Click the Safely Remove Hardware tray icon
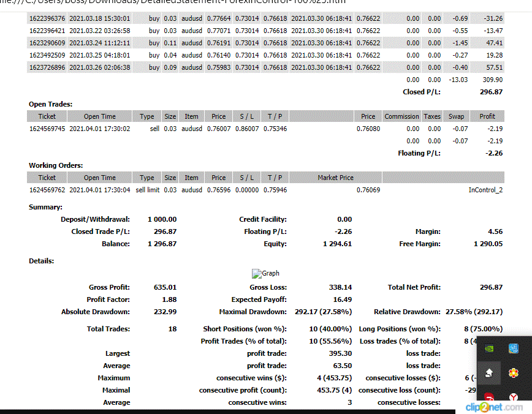Screen dimensions: 532x414 489,374
